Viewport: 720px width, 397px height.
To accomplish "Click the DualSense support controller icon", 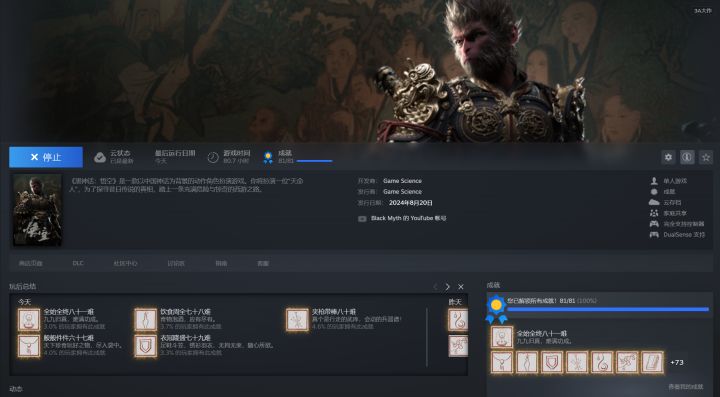I will [x=654, y=235].
